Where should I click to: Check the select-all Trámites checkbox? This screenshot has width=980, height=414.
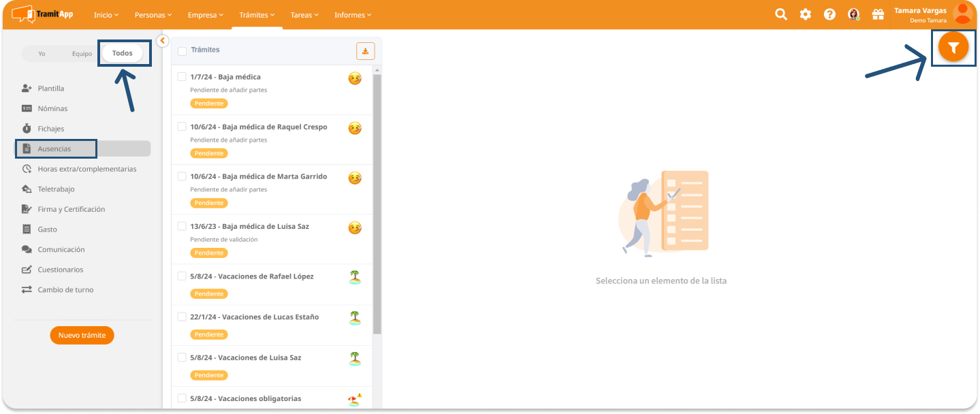183,51
